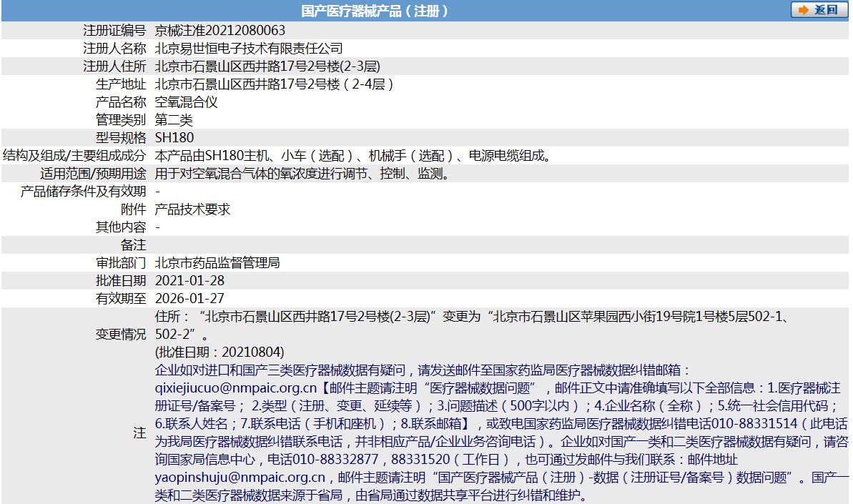Click the label 生产地址
The image size is (853, 504).
click(x=121, y=84)
